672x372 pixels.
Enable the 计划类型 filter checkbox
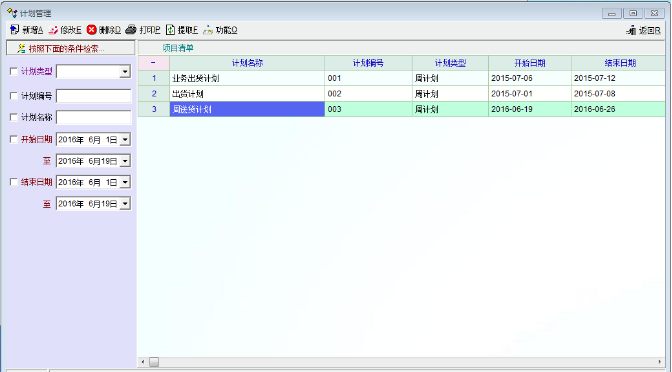(14, 71)
